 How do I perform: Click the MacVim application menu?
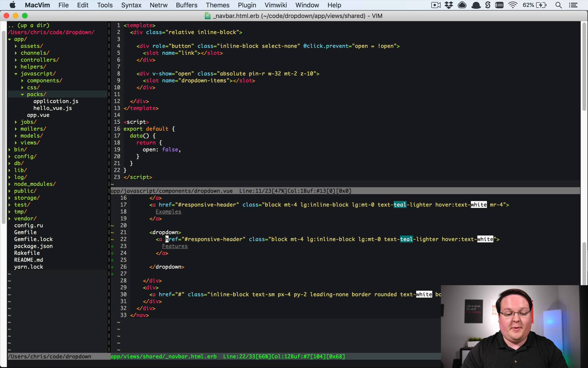click(38, 5)
